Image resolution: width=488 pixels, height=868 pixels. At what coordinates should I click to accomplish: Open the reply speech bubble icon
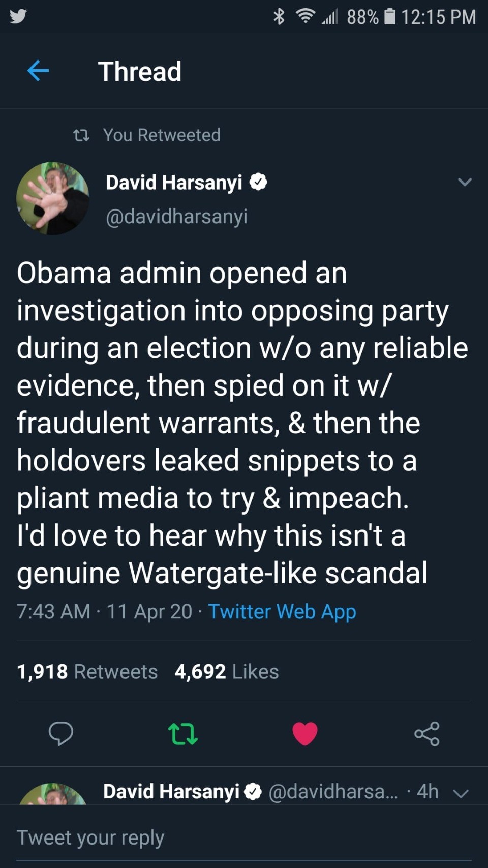60,733
